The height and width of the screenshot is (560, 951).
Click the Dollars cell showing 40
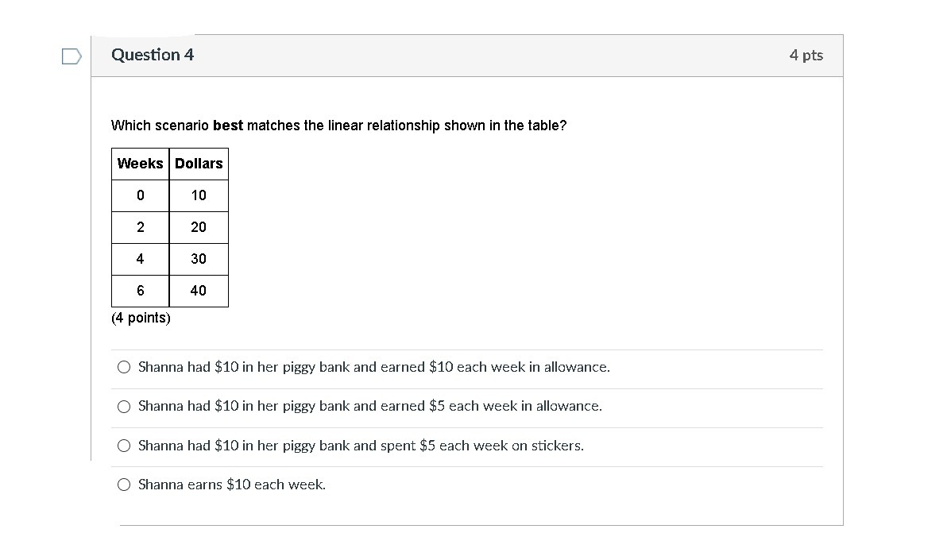pyautogui.click(x=199, y=291)
